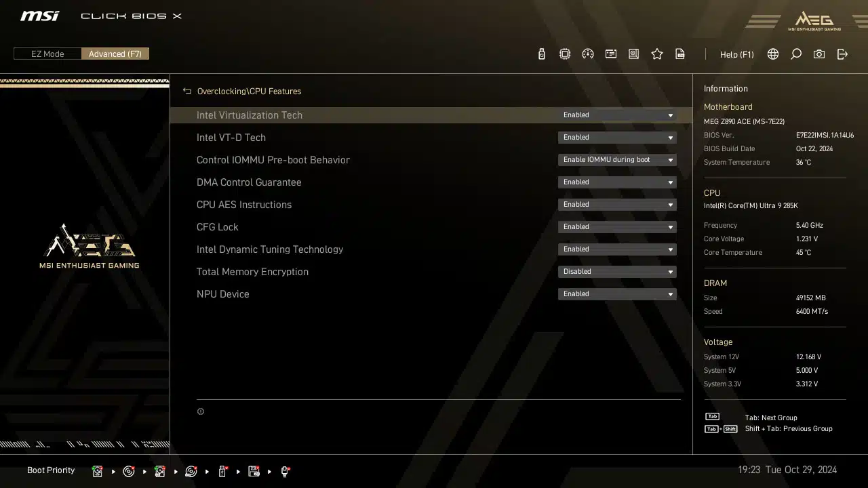Click BIOS build date Oct 22, 2024
The image size is (868, 488).
(x=814, y=149)
